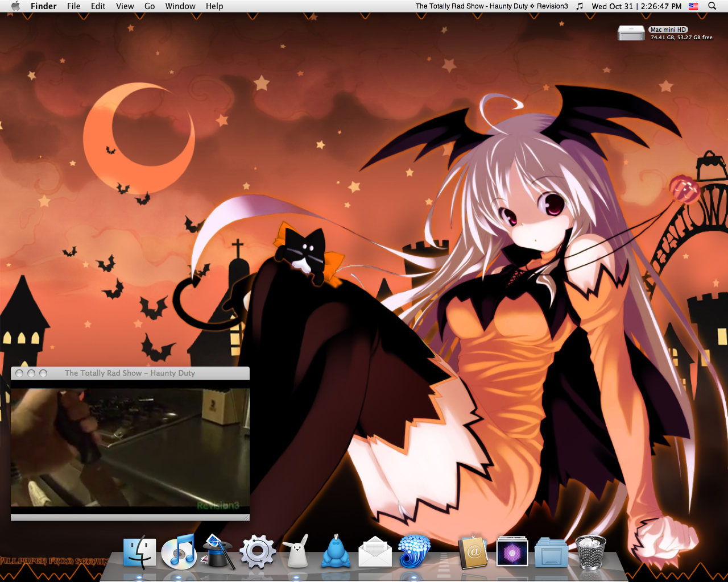Open the blue duck chat app
728x582 pixels.
[336, 551]
